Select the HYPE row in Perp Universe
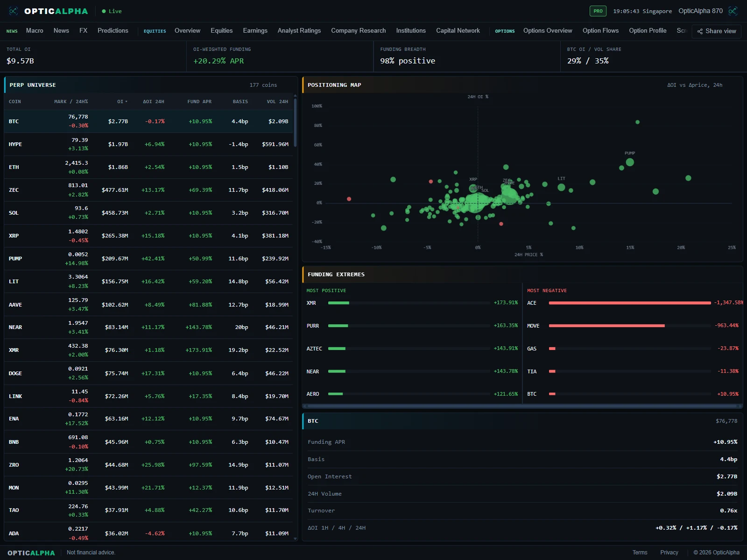747x560 pixels. point(148,144)
